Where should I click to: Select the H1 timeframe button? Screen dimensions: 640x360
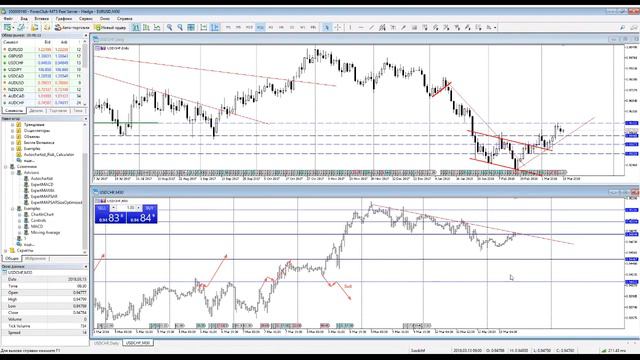tap(271, 27)
